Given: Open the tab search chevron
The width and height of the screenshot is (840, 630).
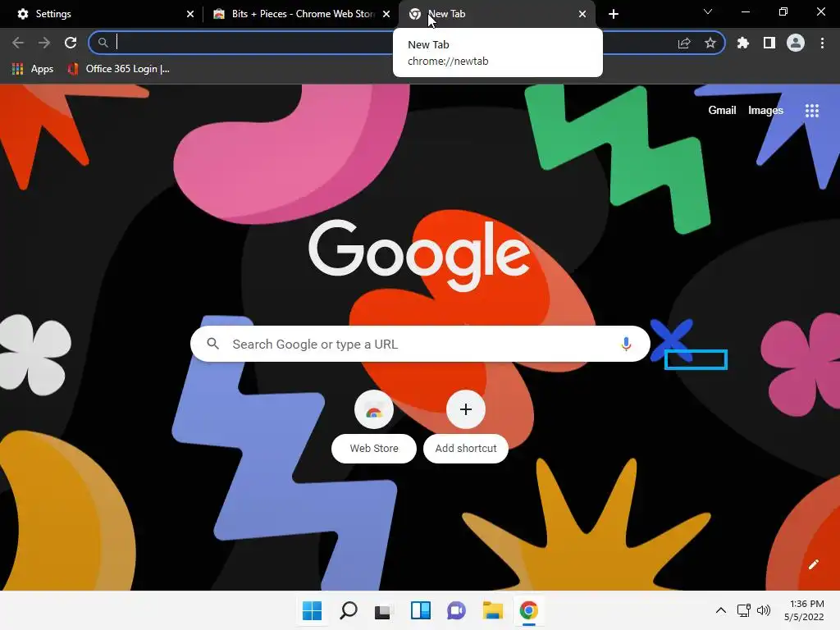Looking at the screenshot, I should point(708,11).
